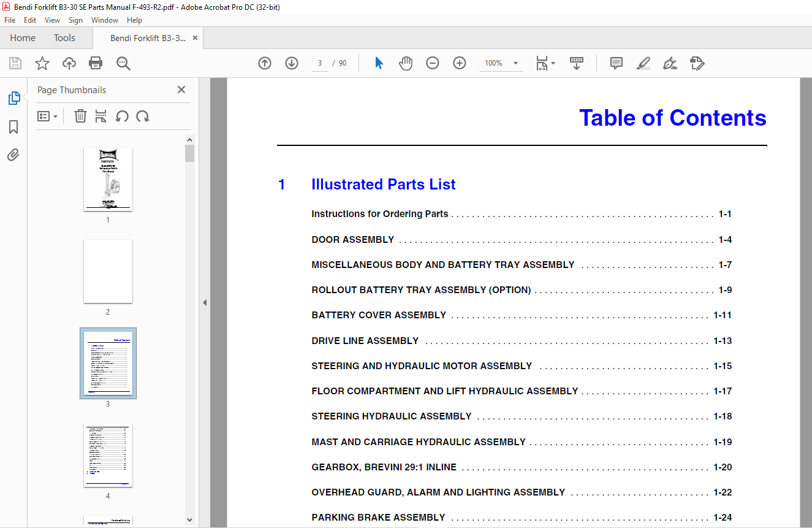Open DRIVE LINE ASSEMBLY entry

522,341
